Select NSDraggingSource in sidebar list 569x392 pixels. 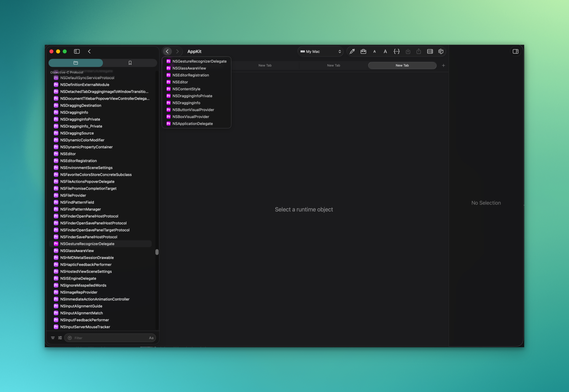point(101,133)
